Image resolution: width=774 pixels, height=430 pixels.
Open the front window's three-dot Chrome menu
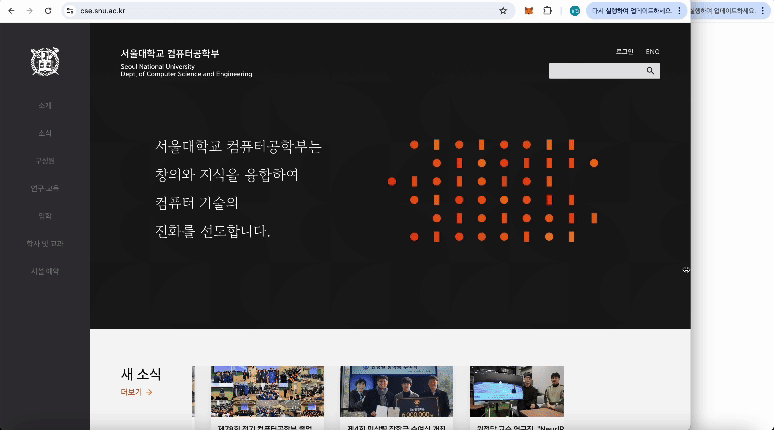click(x=680, y=10)
